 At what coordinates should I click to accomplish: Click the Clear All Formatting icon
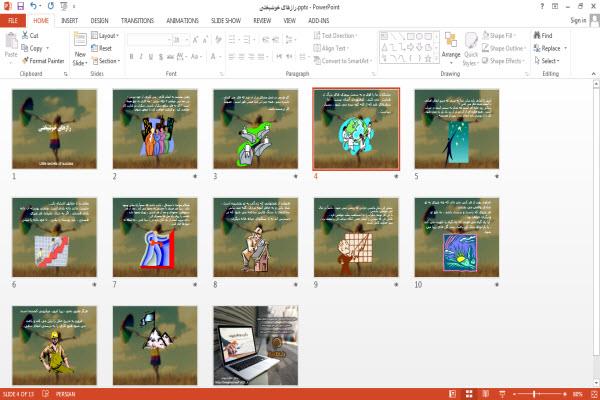[218, 40]
